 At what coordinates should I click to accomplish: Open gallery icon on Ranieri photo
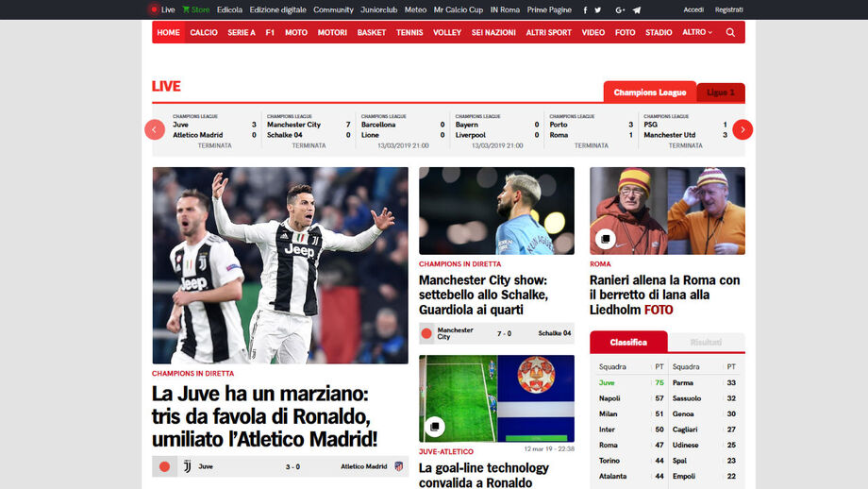(605, 239)
